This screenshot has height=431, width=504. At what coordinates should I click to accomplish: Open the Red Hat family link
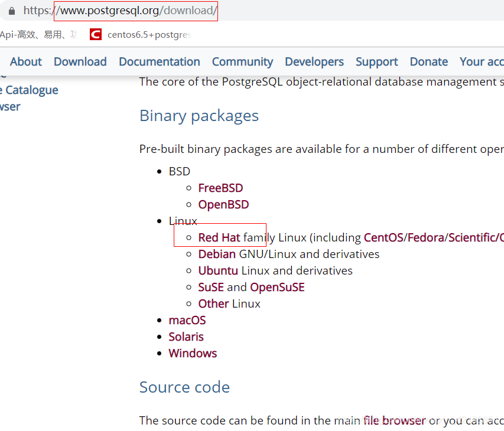[x=219, y=238]
